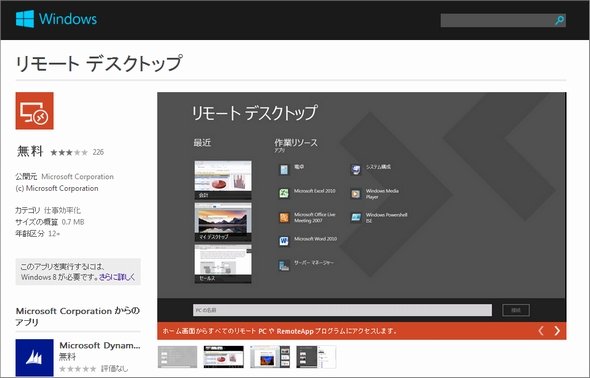The width and height of the screenshot is (590, 378).
Task: Click the search magnifier icon
Action: tap(560, 20)
